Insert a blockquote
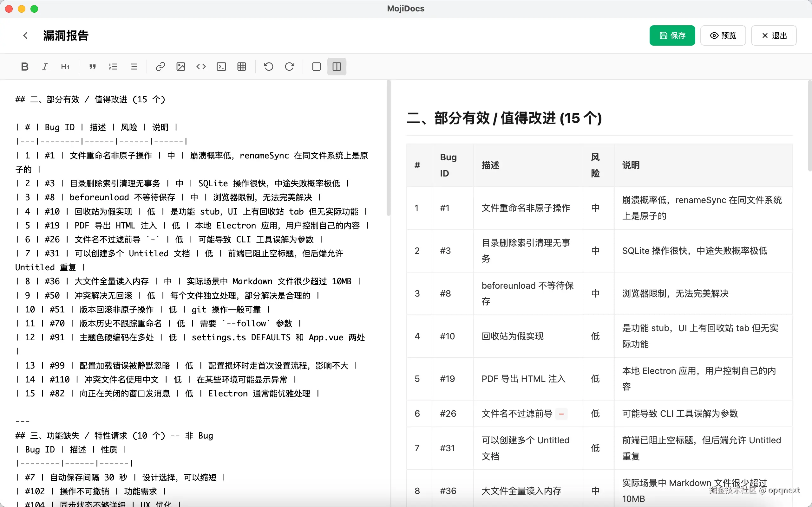The image size is (812, 507). [x=93, y=67]
